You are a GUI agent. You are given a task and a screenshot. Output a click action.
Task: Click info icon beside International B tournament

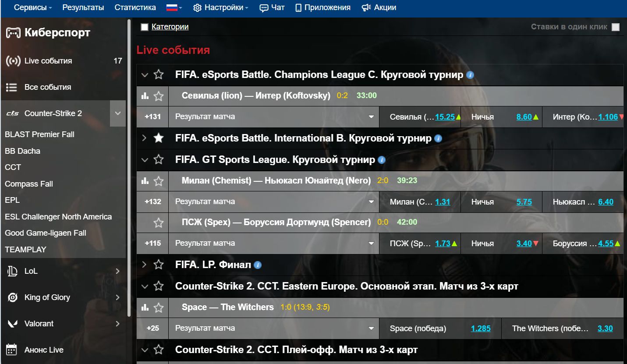(438, 138)
